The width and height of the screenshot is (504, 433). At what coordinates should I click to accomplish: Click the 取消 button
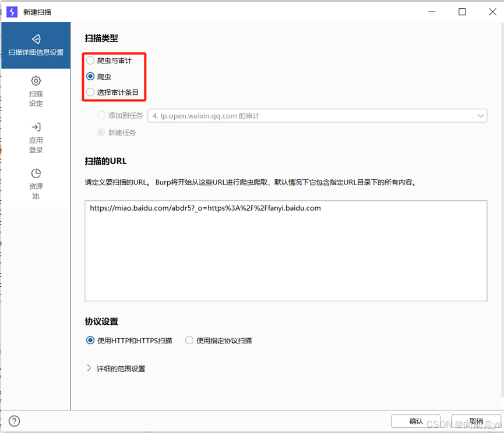[x=476, y=421]
